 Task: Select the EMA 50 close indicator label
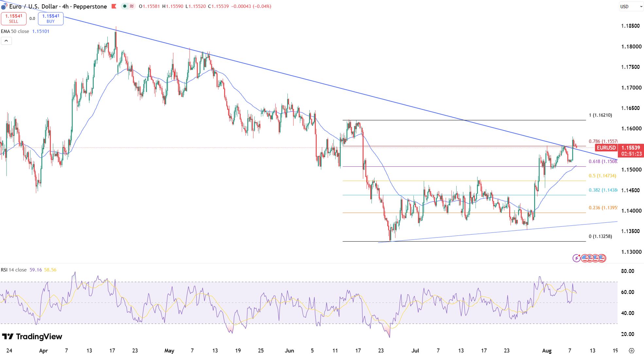tap(15, 31)
